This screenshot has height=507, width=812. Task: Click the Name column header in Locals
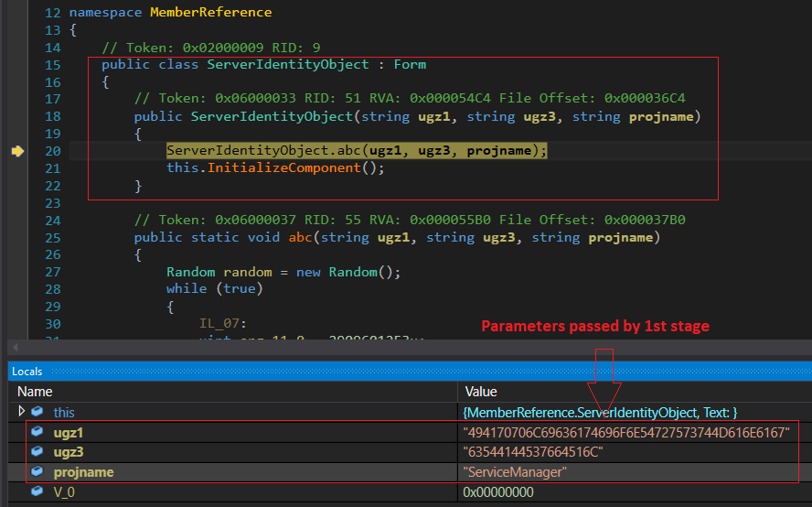(x=35, y=392)
